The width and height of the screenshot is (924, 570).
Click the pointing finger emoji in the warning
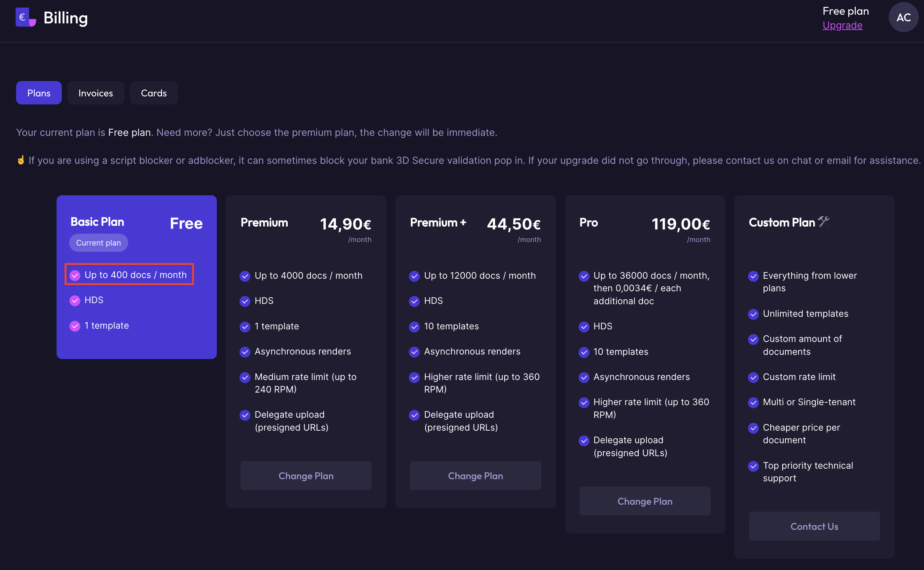tap(21, 160)
